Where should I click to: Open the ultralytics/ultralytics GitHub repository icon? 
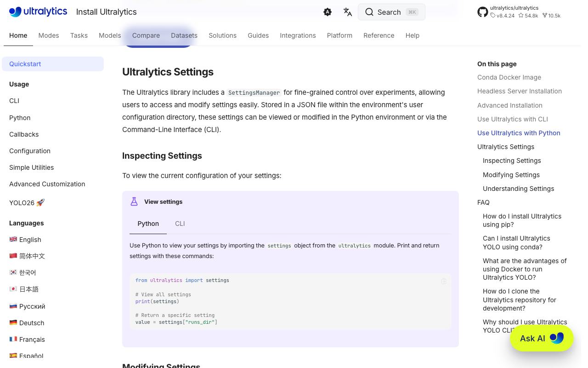click(482, 11)
